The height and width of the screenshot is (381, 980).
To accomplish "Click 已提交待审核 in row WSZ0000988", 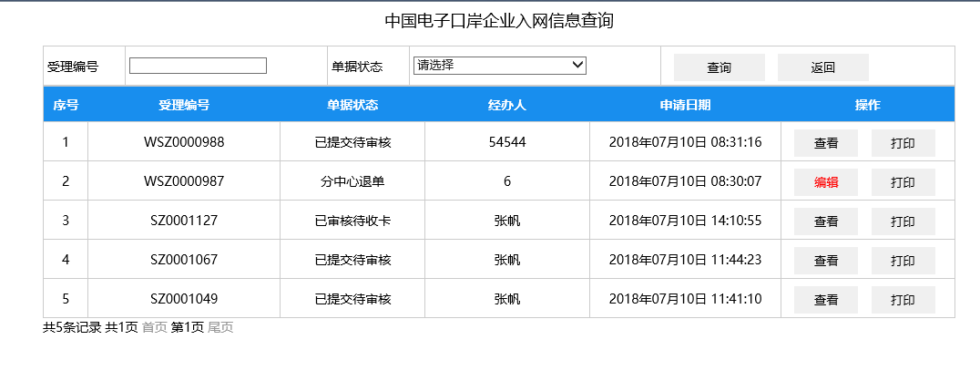I will click(352, 142).
